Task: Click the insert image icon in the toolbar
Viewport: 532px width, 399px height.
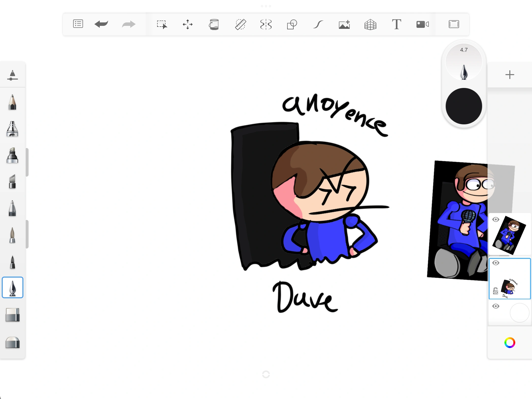Action: tap(344, 24)
